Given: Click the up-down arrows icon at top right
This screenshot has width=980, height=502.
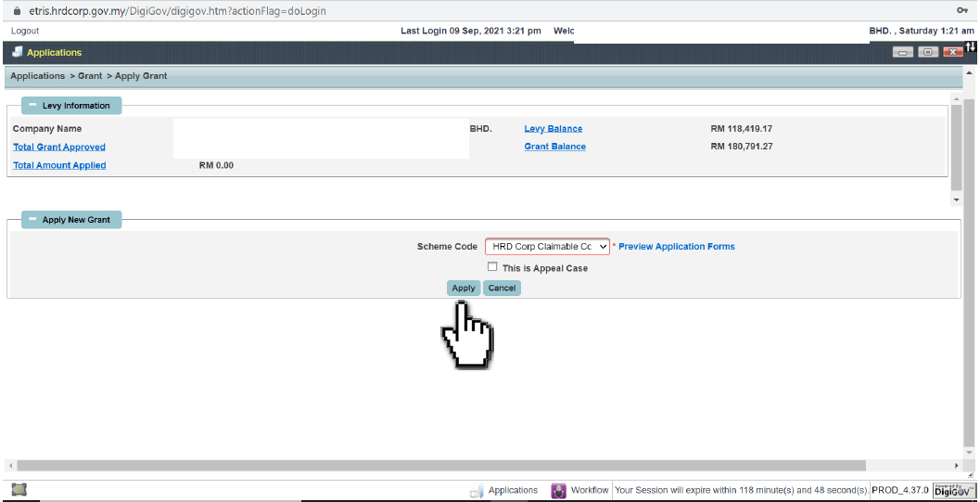Looking at the screenshot, I should [x=971, y=47].
